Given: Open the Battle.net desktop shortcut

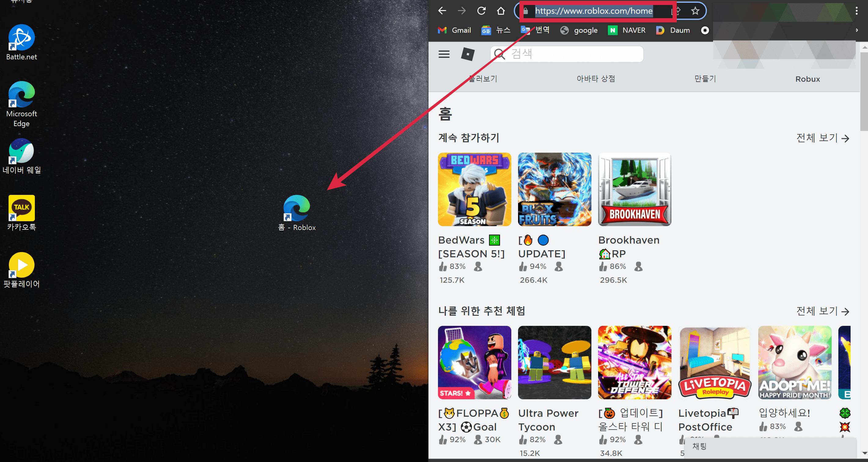Looking at the screenshot, I should pos(22,43).
